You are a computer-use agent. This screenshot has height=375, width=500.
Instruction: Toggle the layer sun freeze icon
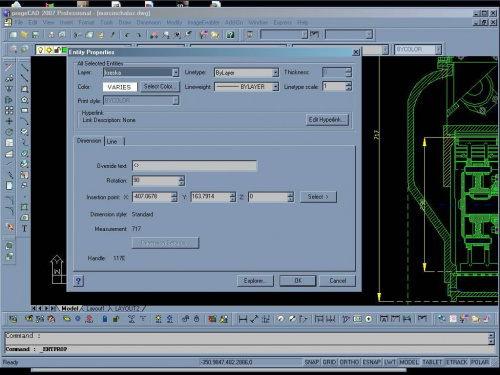(49, 50)
